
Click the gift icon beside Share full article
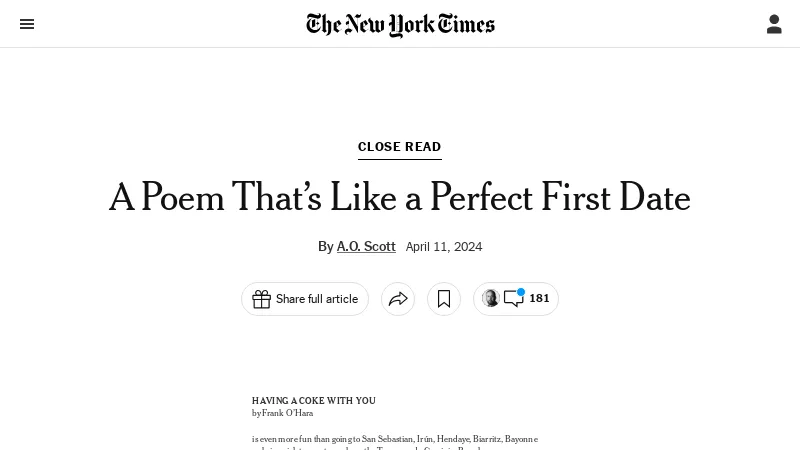pos(262,299)
